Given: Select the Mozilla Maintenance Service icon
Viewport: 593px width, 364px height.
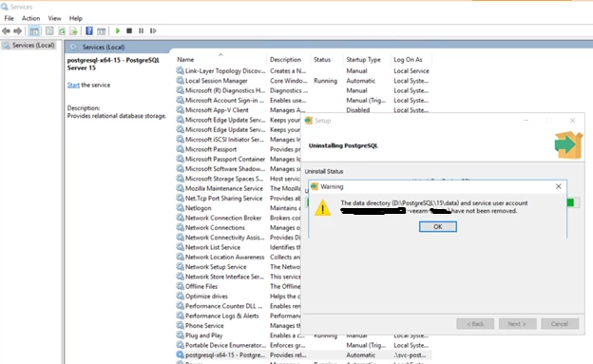Looking at the screenshot, I should tap(180, 188).
